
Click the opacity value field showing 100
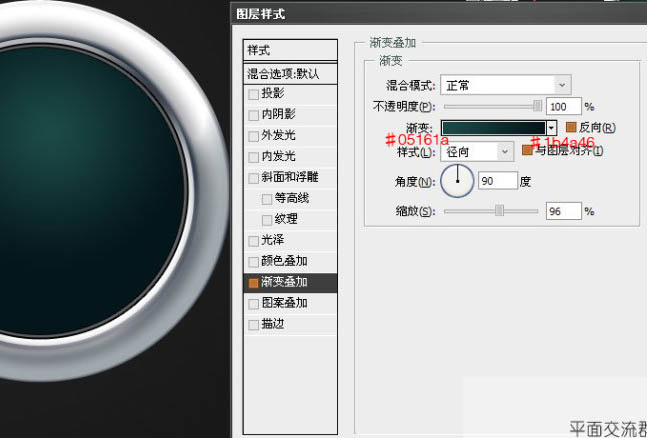click(564, 107)
